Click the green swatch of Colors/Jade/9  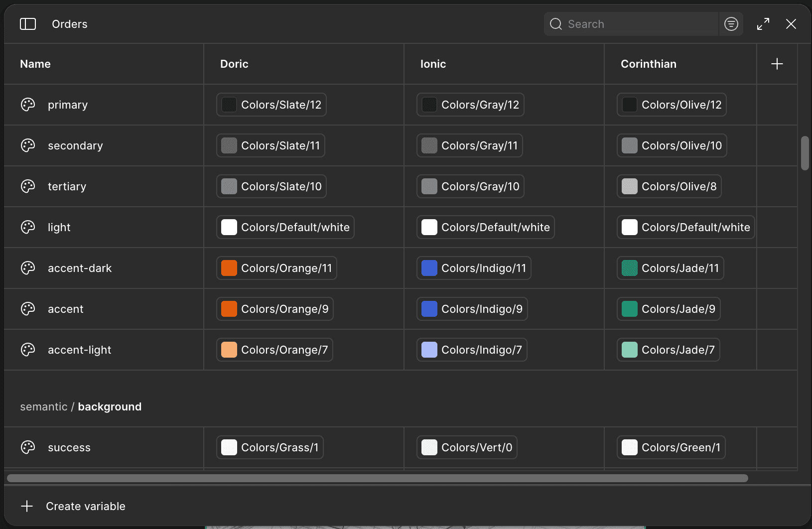click(630, 309)
